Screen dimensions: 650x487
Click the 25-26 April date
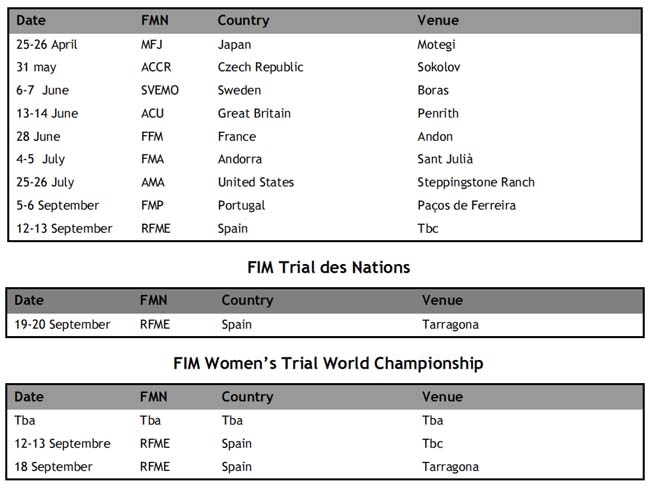coord(46,45)
